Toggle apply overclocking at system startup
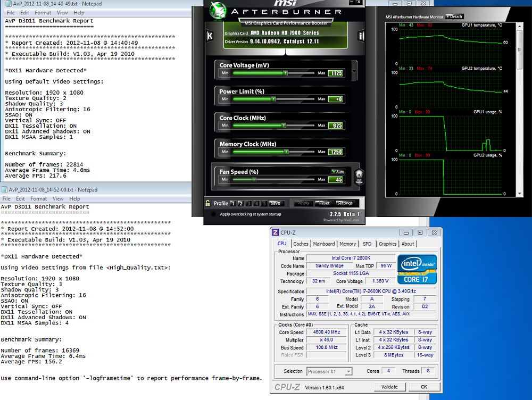This screenshot has width=532, height=400. 214,214
